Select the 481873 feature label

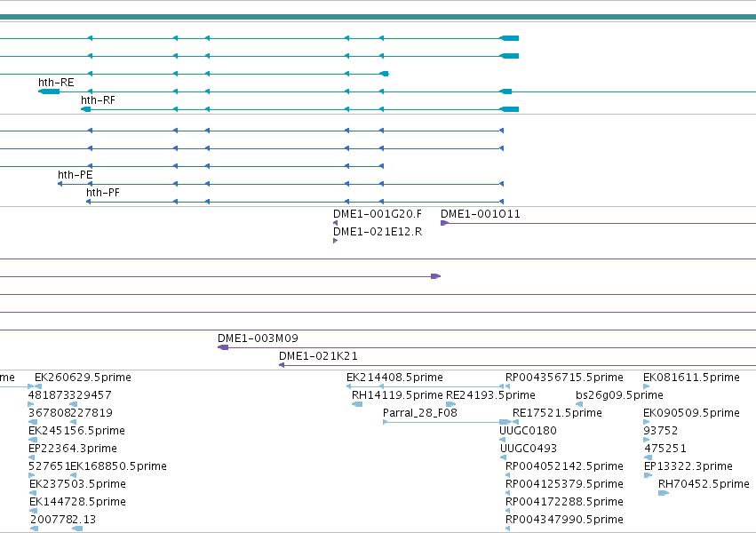point(49,395)
